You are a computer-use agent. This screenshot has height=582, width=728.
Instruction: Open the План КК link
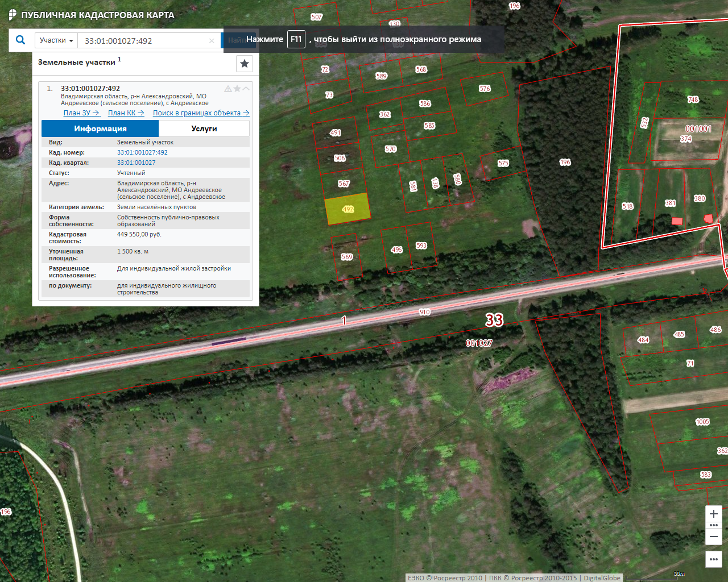pyautogui.click(x=126, y=113)
